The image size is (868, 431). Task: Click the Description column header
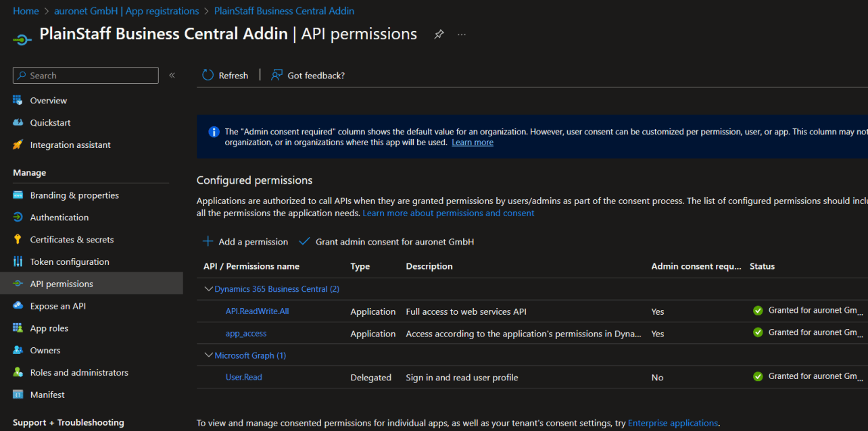coord(429,266)
